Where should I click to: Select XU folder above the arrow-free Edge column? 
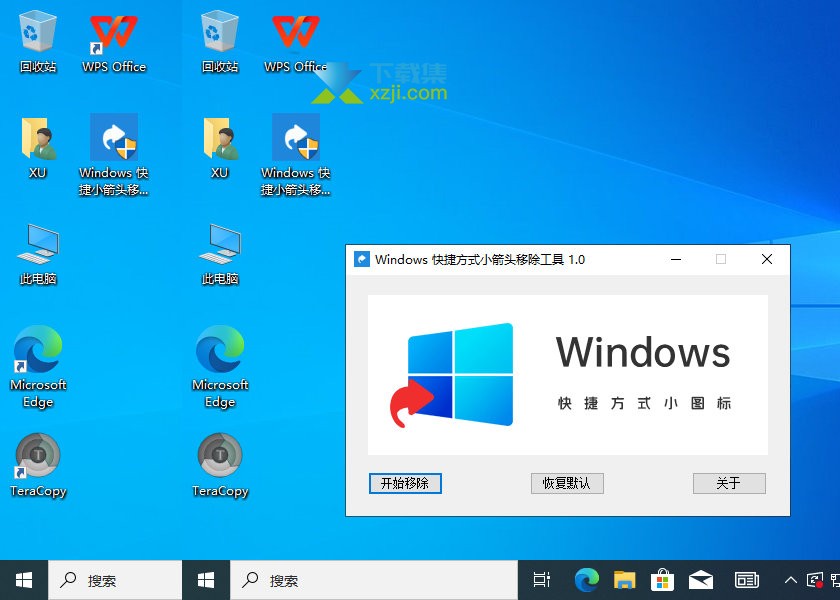[x=220, y=148]
